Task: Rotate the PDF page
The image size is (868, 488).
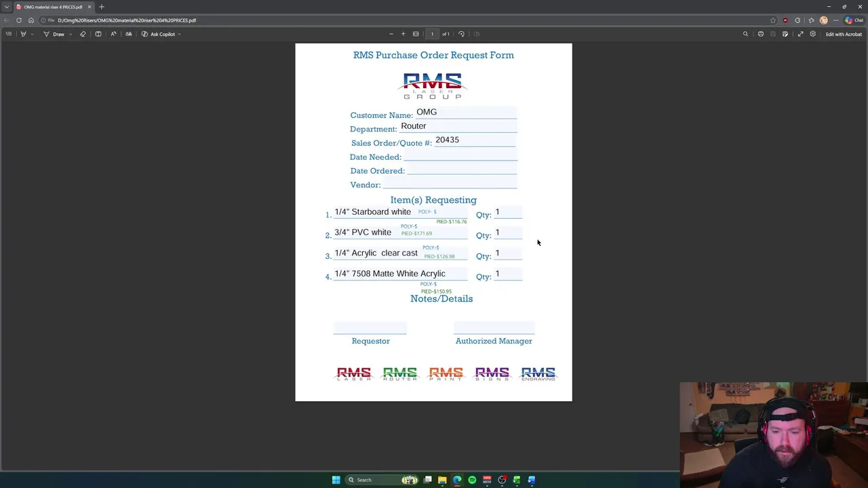Action: tap(461, 34)
